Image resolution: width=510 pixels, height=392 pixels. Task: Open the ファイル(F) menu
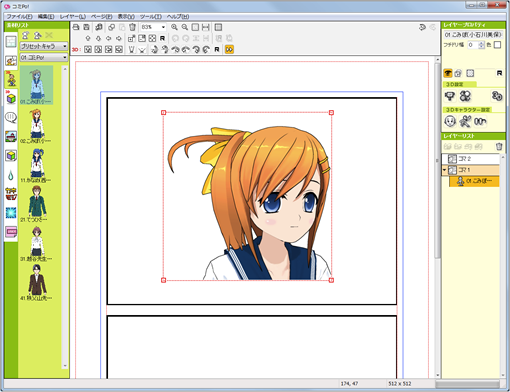coord(20,17)
